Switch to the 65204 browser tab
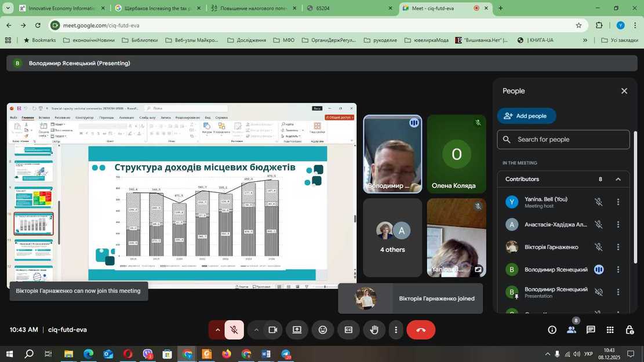This screenshot has width=644, height=362. point(348,8)
